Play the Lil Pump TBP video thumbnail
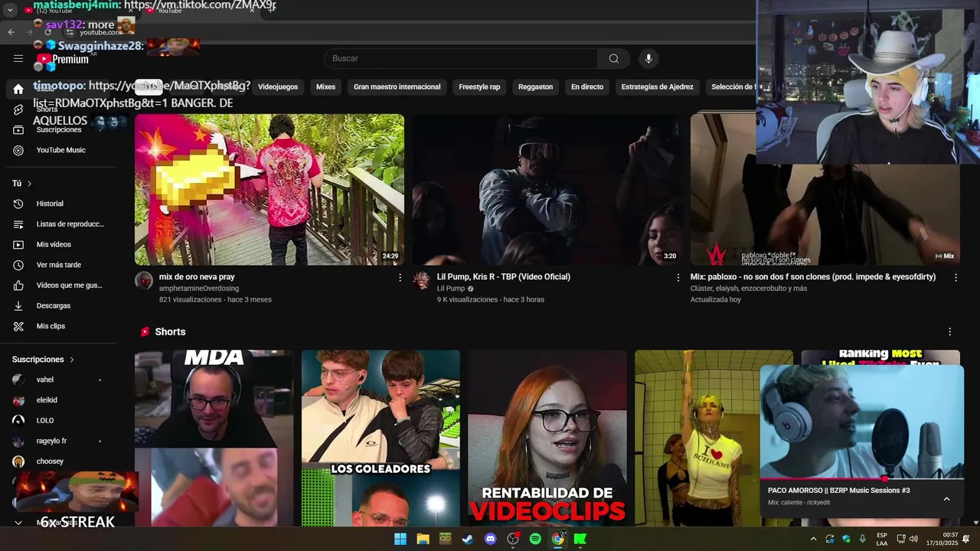980x551 pixels. (x=547, y=189)
